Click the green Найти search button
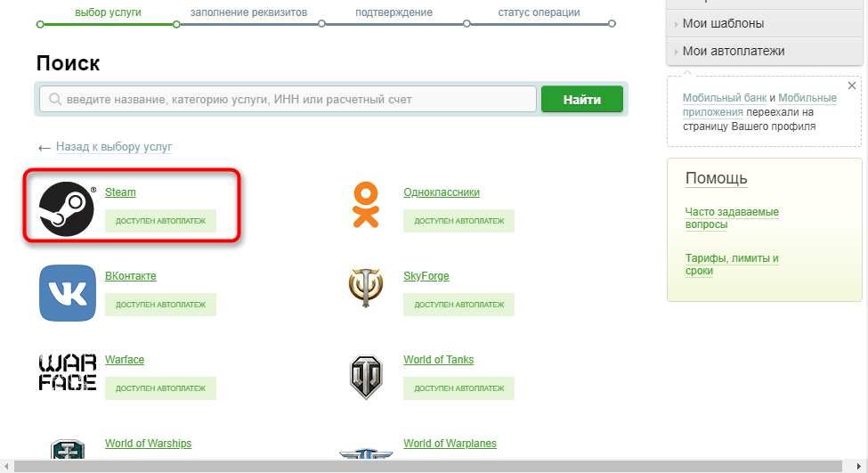Viewport: 868px width, 473px height. 582,99
